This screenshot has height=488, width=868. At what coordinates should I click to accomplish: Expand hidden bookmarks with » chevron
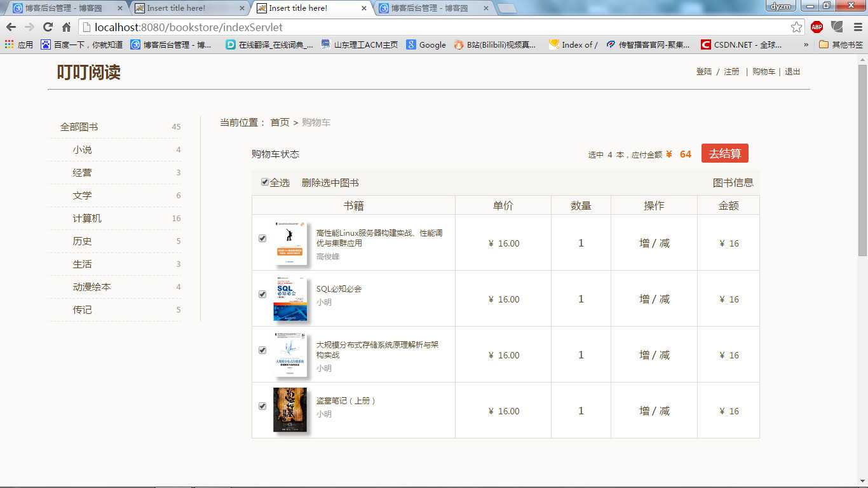pyautogui.click(x=806, y=44)
